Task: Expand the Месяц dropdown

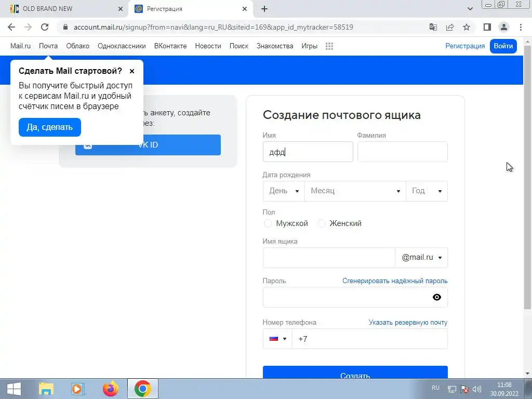Action: (x=355, y=191)
